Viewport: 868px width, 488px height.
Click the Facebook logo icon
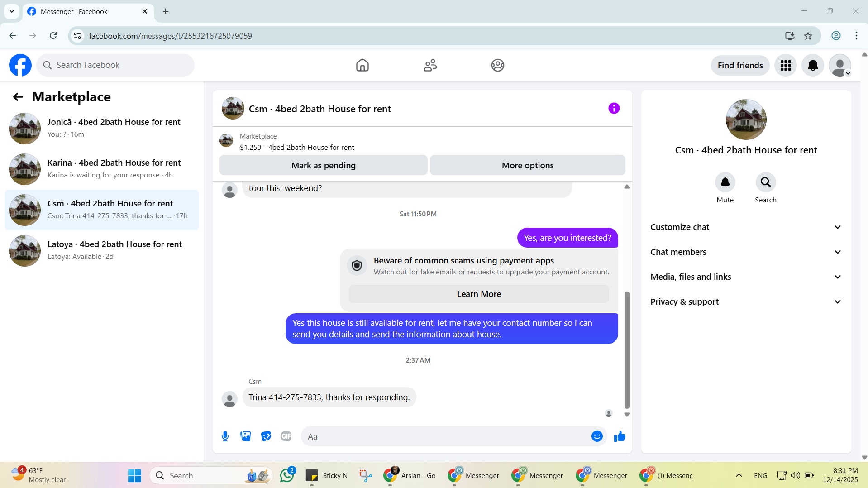click(x=20, y=65)
